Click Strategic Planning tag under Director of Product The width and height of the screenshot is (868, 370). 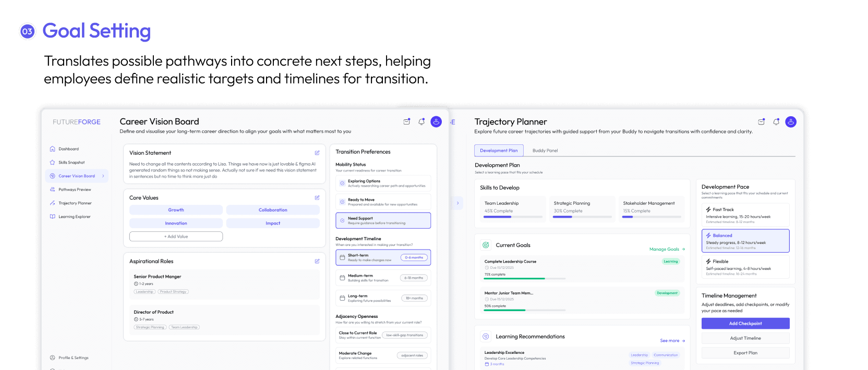(x=150, y=327)
